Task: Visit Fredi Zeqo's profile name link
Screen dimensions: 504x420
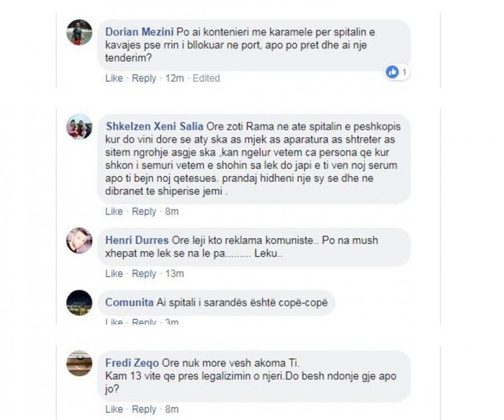Action: [x=132, y=363]
